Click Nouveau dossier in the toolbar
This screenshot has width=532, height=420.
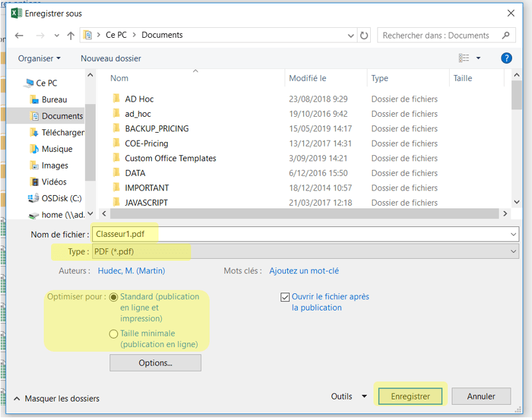click(111, 58)
